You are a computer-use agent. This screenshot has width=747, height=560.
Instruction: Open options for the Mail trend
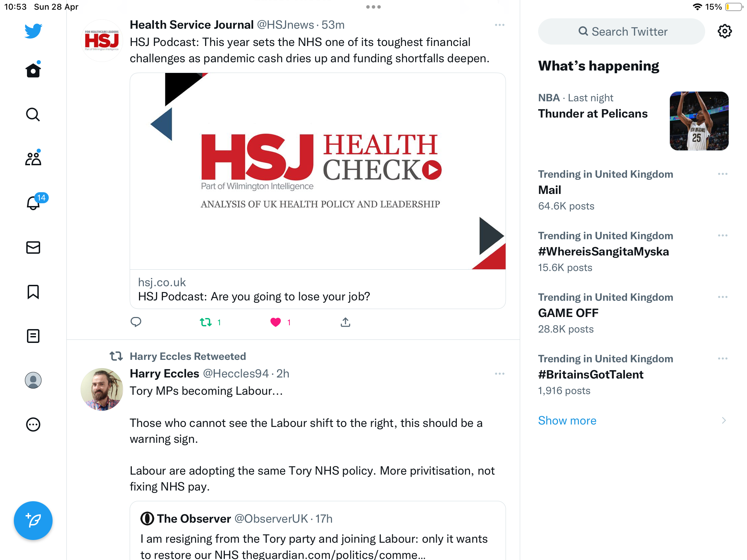[x=723, y=174]
